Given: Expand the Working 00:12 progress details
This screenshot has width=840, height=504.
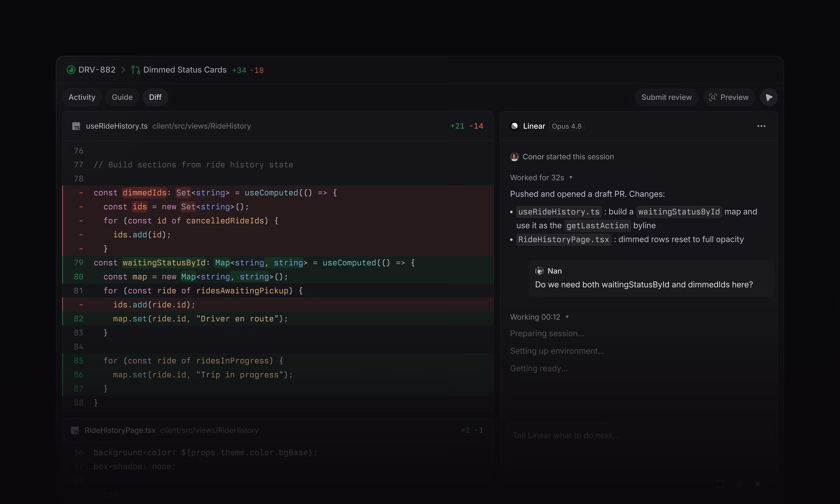Looking at the screenshot, I should point(539,317).
